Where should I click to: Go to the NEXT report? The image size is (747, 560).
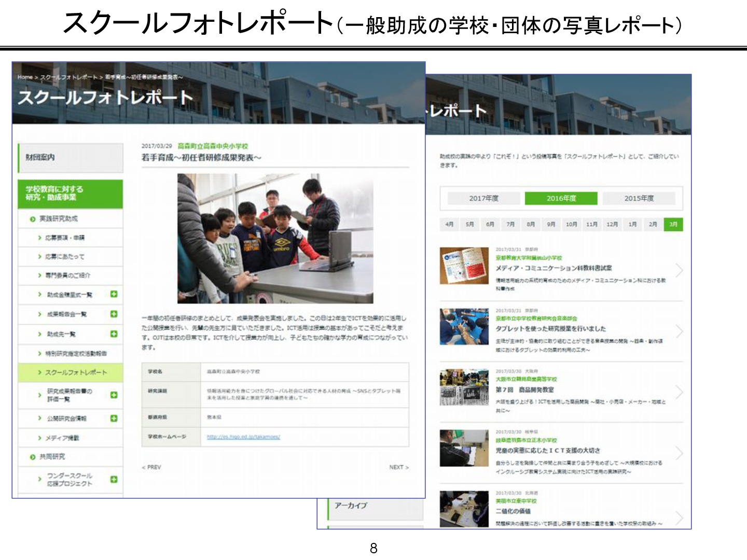(x=399, y=468)
